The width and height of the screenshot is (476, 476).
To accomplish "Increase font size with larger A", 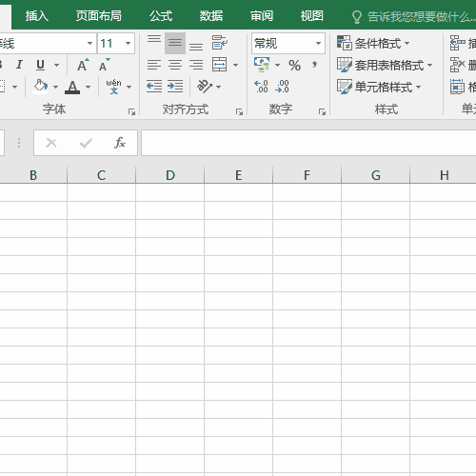I will (83, 65).
